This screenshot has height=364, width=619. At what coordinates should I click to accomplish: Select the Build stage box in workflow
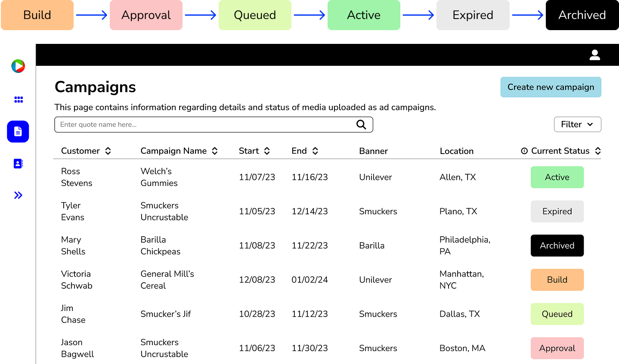click(37, 15)
